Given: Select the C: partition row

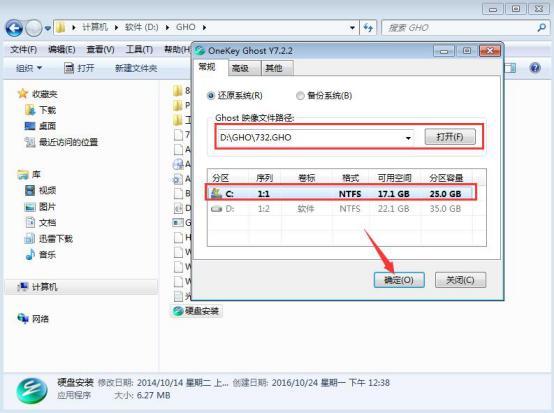Looking at the screenshot, I should pos(341,193).
